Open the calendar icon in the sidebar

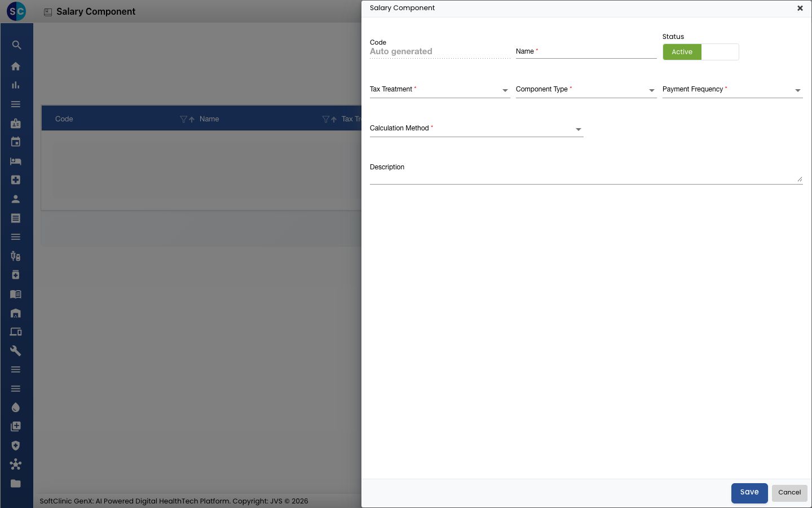[x=16, y=142]
